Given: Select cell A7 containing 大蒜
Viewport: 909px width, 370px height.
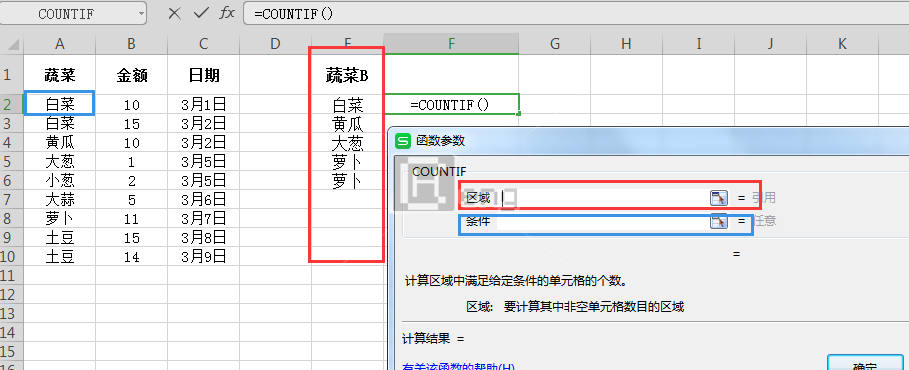Looking at the screenshot, I should [x=60, y=199].
